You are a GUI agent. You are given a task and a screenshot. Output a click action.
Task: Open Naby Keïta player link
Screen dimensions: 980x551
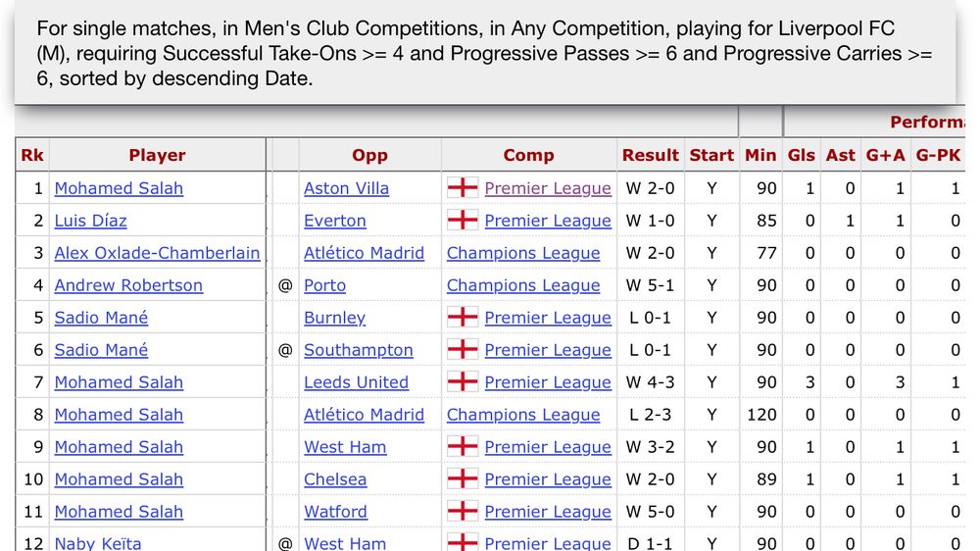pyautogui.click(x=98, y=542)
